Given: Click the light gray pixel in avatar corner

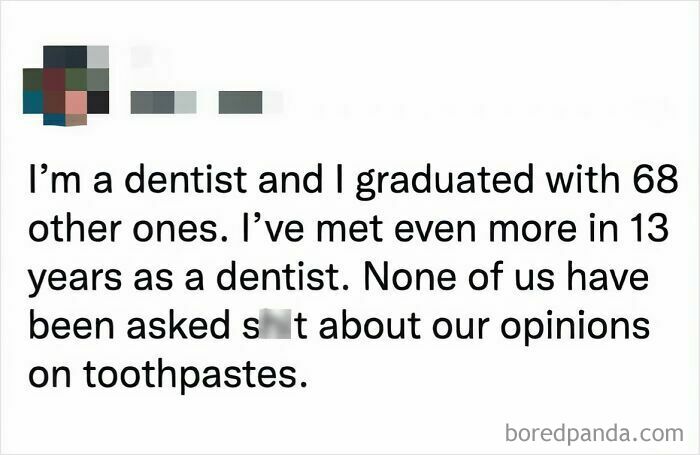Looking at the screenshot, I should (98, 57).
